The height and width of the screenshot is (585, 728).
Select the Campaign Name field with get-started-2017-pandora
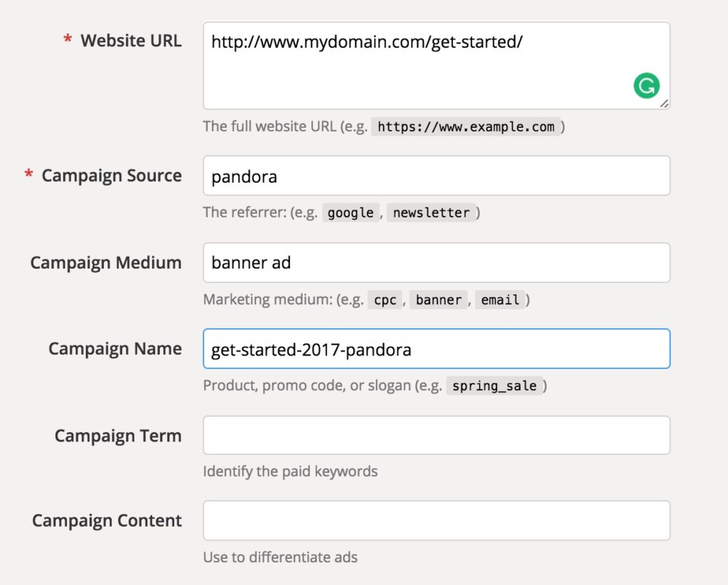pyautogui.click(x=437, y=349)
